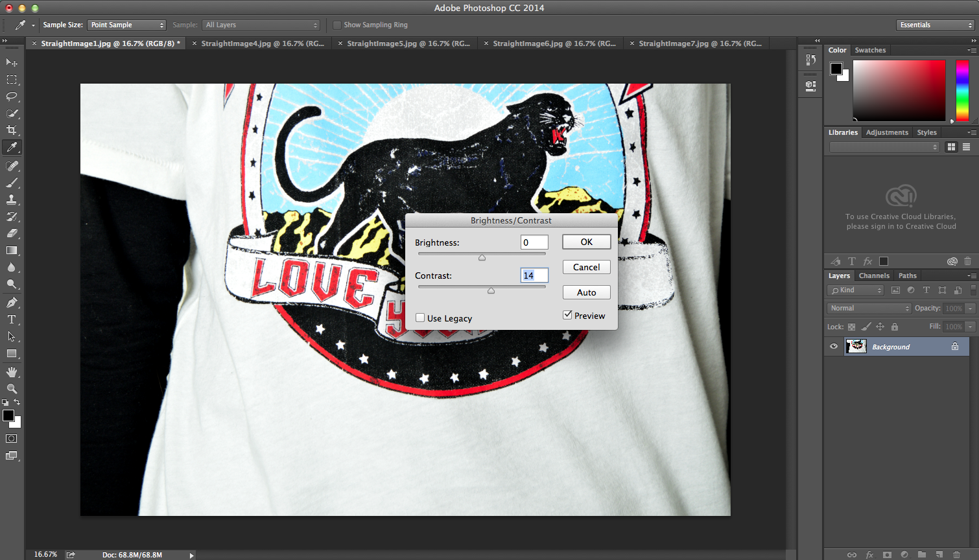Open the Fill slider dropdown
The width and height of the screenshot is (979, 560).
click(971, 327)
